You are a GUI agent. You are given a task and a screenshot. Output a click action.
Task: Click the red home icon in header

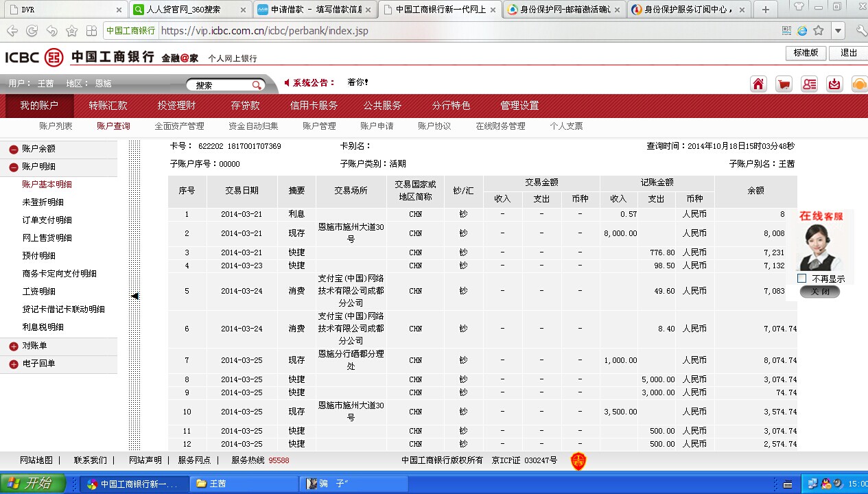[758, 84]
